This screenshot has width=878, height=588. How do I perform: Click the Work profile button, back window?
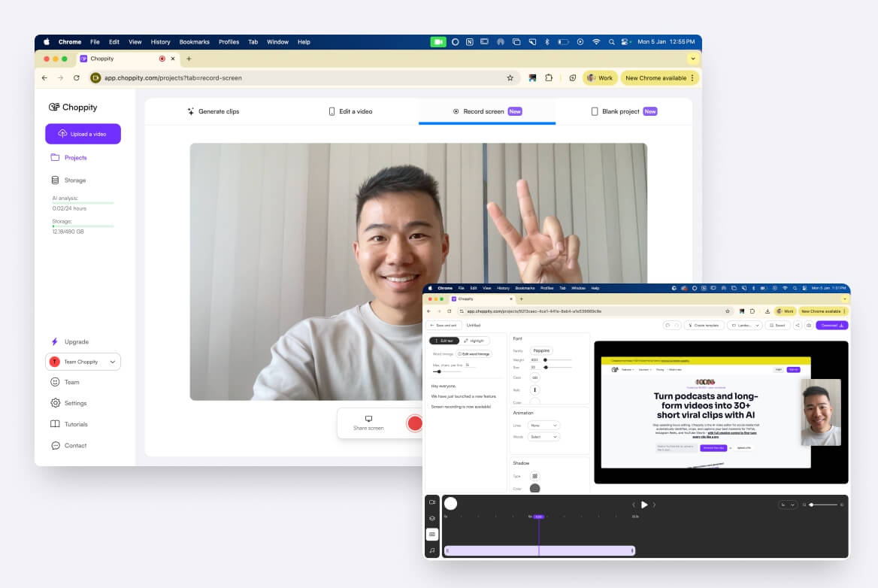(x=600, y=78)
